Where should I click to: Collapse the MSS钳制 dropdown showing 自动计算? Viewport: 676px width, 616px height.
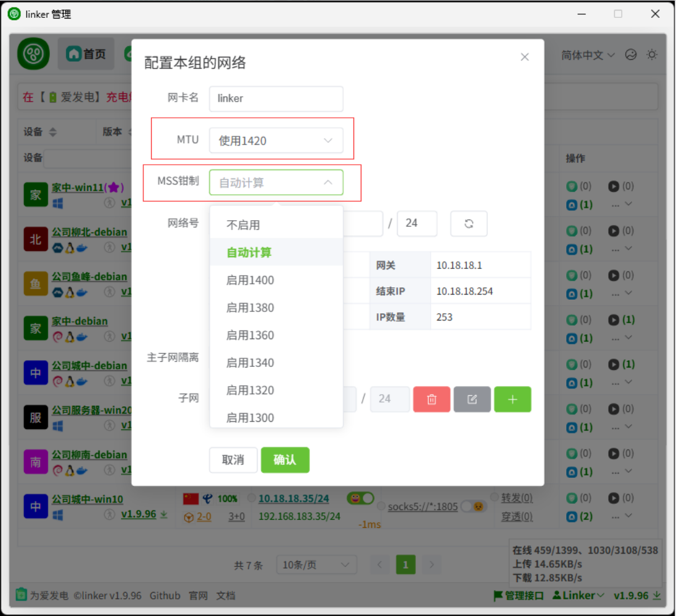click(x=276, y=183)
